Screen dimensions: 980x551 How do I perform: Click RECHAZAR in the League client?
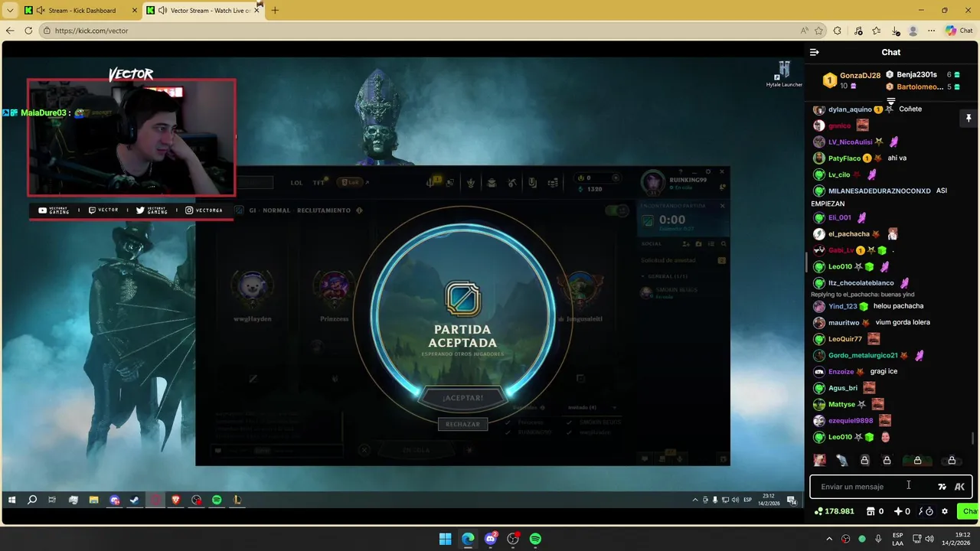click(x=462, y=424)
